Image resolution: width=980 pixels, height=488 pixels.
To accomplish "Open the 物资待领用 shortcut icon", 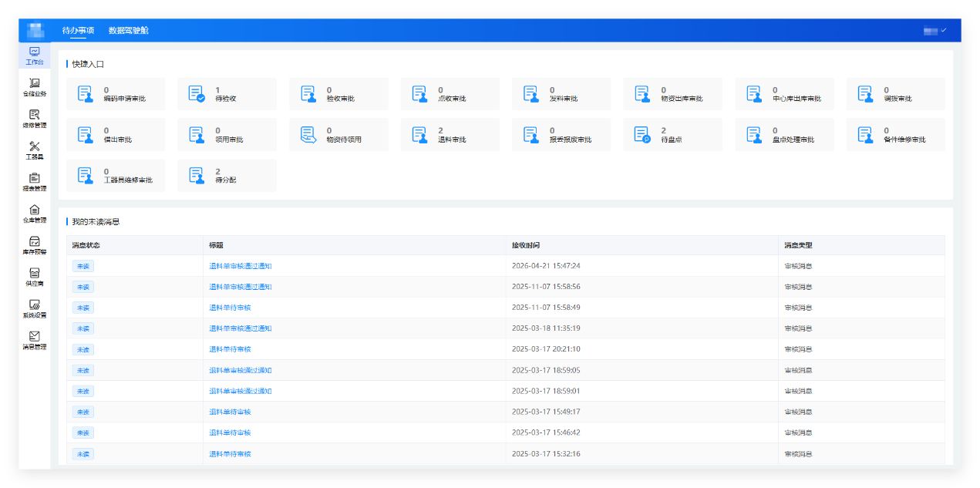I will point(308,135).
